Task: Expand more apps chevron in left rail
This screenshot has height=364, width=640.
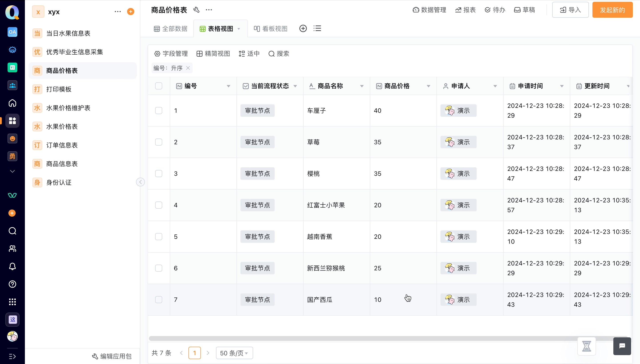Action: click(x=12, y=172)
